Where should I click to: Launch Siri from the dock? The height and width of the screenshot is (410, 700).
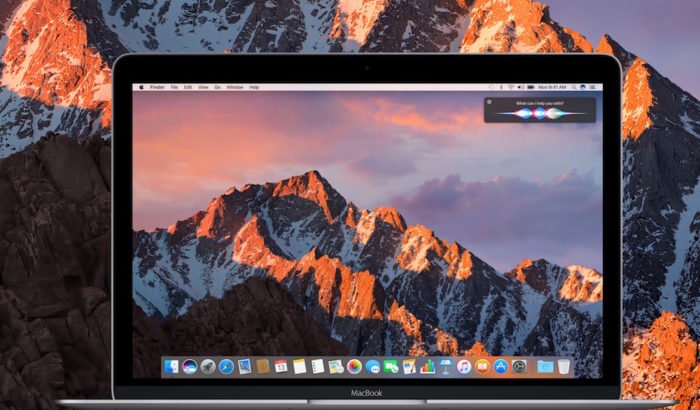189,367
